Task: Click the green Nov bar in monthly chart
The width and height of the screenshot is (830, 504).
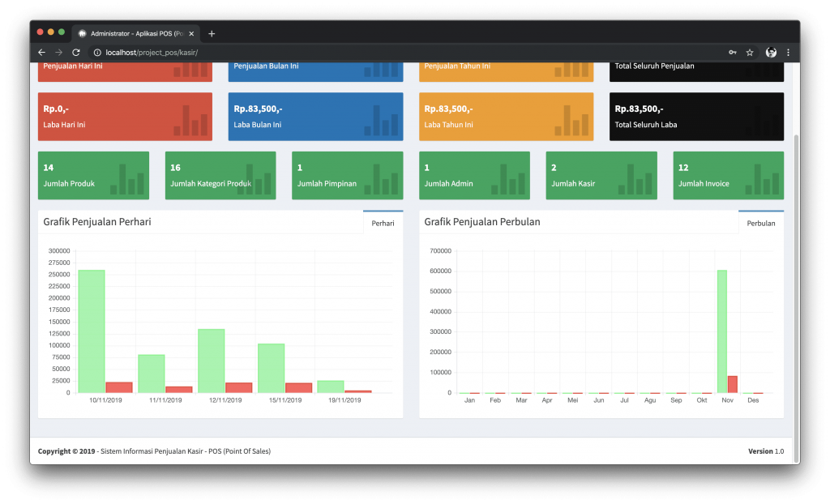Action: [x=721, y=331]
